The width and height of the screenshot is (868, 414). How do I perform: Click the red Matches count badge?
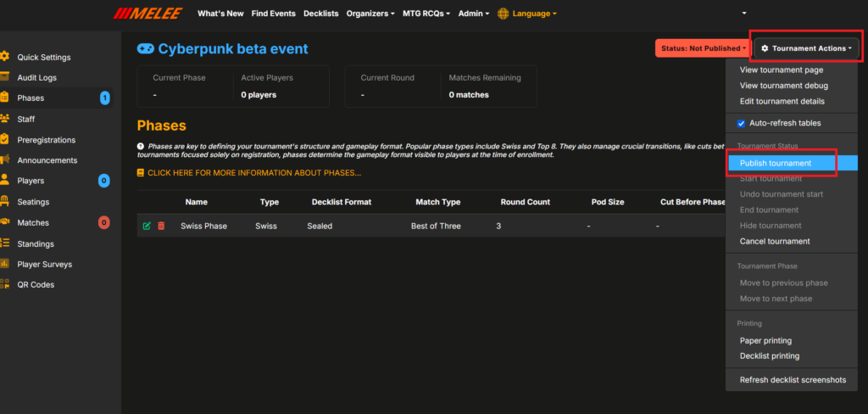103,223
